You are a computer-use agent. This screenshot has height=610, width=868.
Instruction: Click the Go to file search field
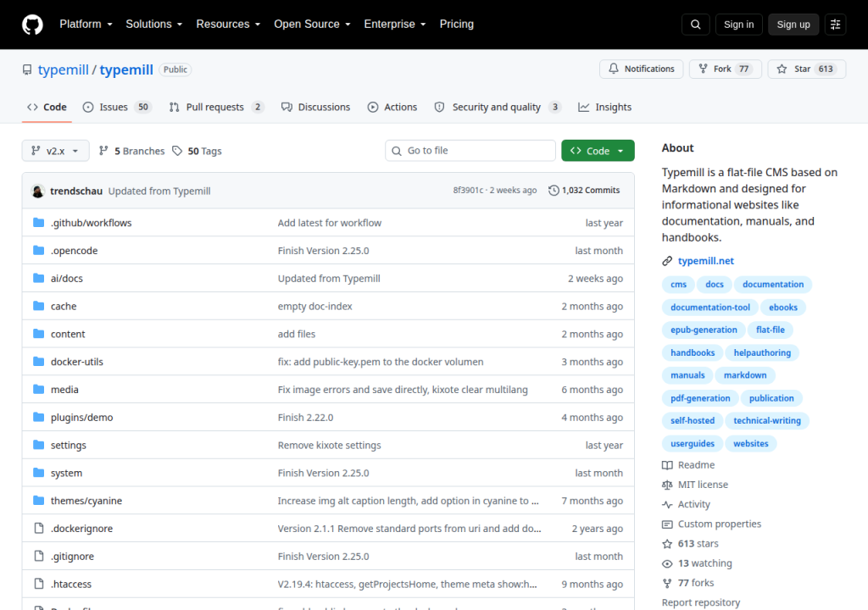470,151
